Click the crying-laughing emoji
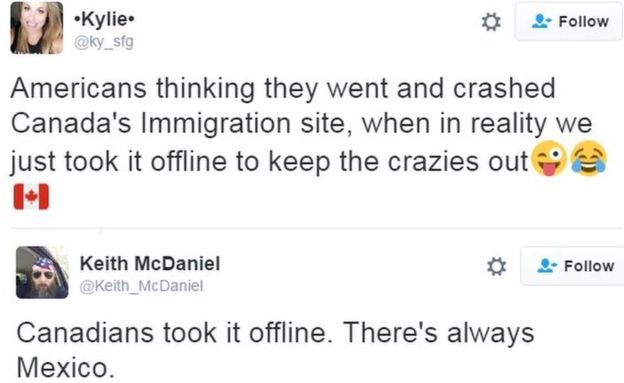 coord(589,158)
